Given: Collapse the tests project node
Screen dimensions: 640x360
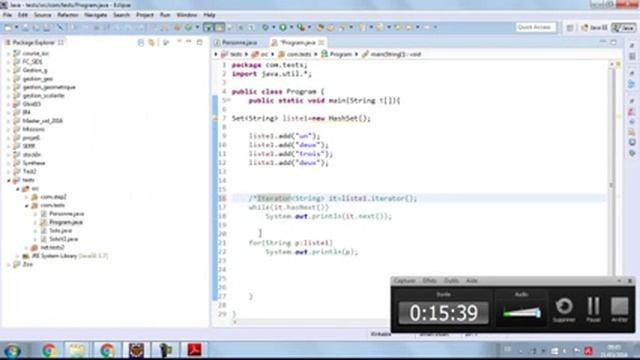Looking at the screenshot, I should click(x=9, y=180).
